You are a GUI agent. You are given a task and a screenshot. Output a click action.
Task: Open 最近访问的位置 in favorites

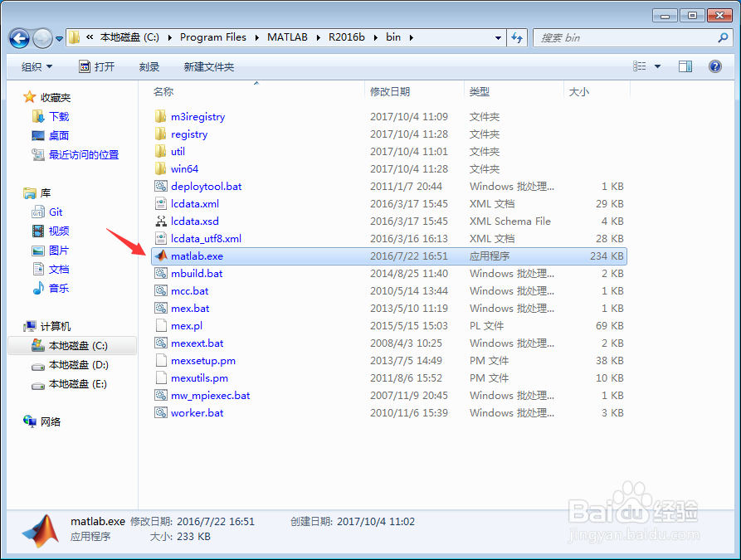tap(84, 154)
